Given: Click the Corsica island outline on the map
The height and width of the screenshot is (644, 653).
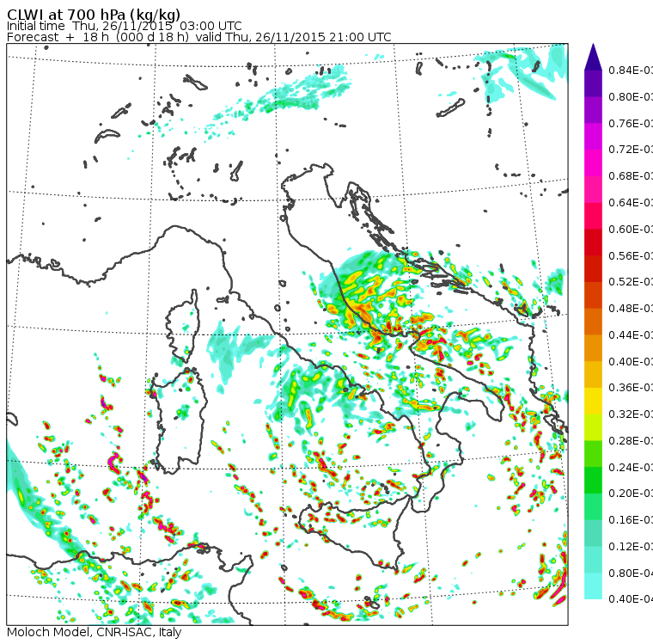Looking at the screenshot, I should [182, 328].
